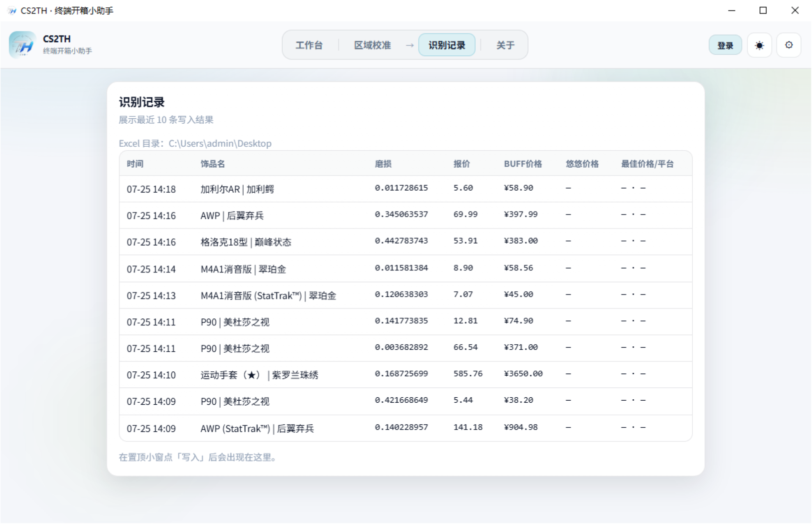
Task: Click the 磨损 column header
Action: tap(383, 164)
